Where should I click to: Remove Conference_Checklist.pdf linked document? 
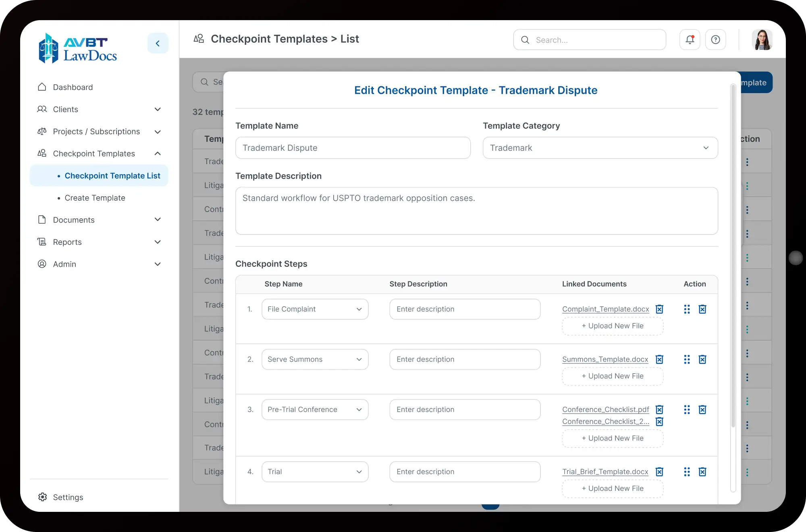(659, 409)
